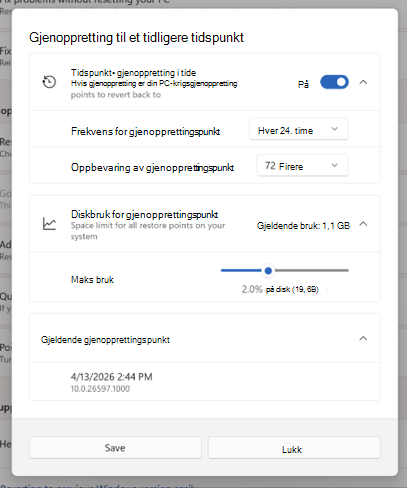Click the Save button

115,448
